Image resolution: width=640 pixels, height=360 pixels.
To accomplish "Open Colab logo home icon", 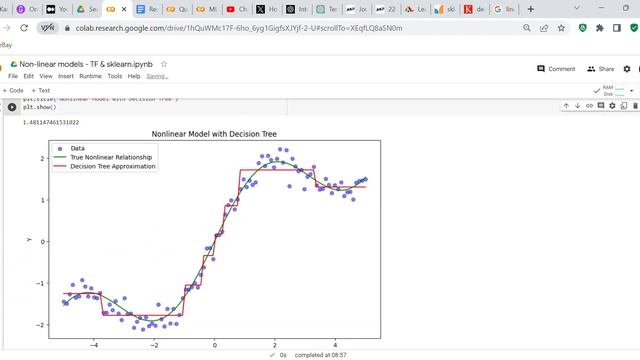I will (x=1, y=68).
